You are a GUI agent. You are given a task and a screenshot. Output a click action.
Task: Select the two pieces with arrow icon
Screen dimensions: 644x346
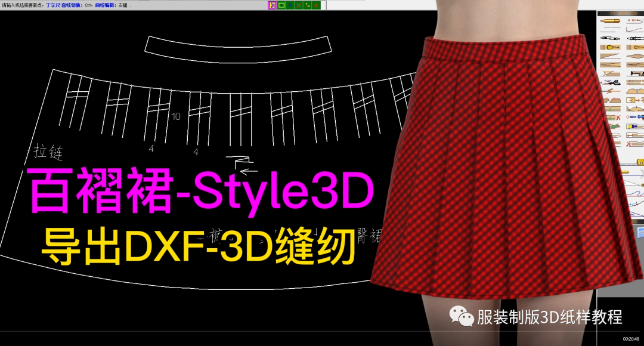point(636,100)
